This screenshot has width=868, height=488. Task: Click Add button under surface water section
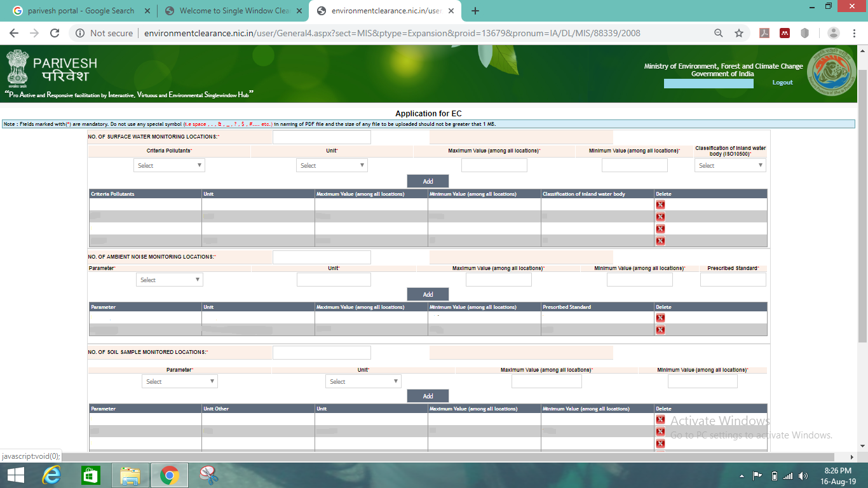coord(428,181)
